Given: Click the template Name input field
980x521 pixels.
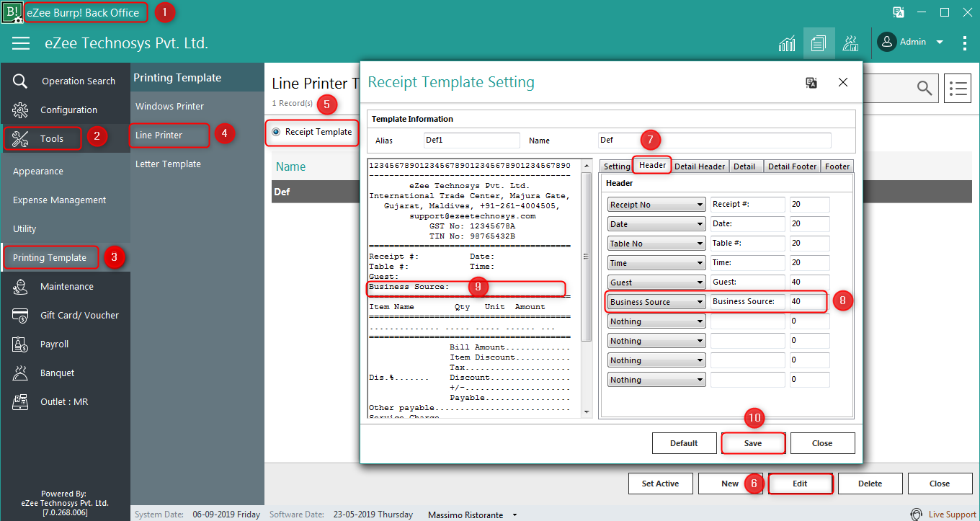Looking at the screenshot, I should [714, 141].
